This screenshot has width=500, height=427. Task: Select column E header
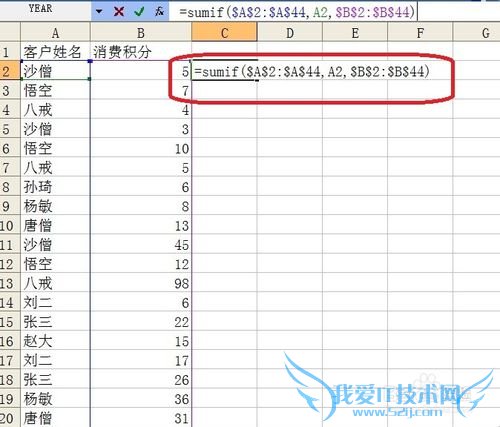[355, 33]
